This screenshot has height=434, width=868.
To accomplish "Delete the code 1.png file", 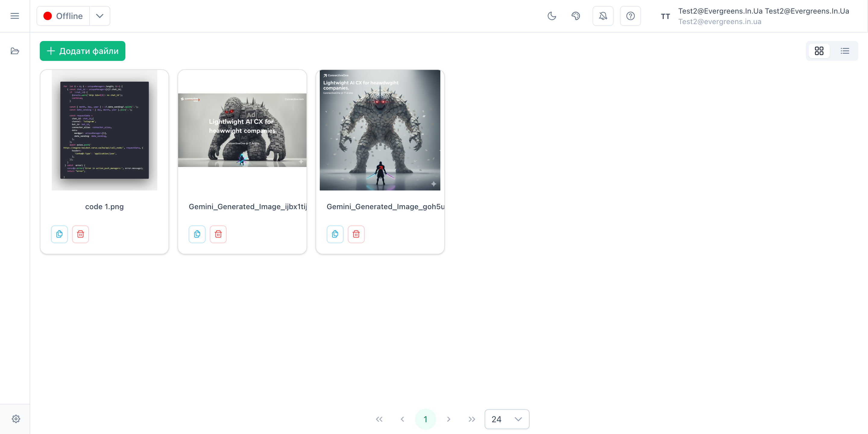I will pyautogui.click(x=80, y=234).
